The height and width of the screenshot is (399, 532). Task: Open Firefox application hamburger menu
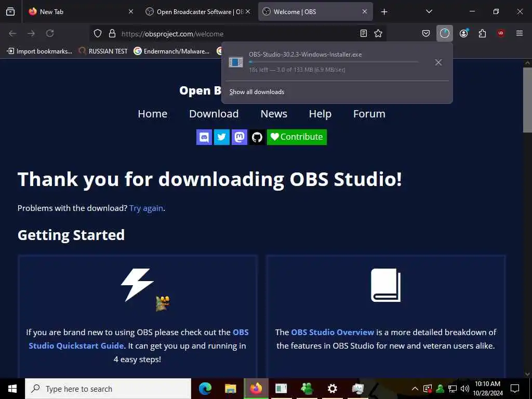(519, 33)
